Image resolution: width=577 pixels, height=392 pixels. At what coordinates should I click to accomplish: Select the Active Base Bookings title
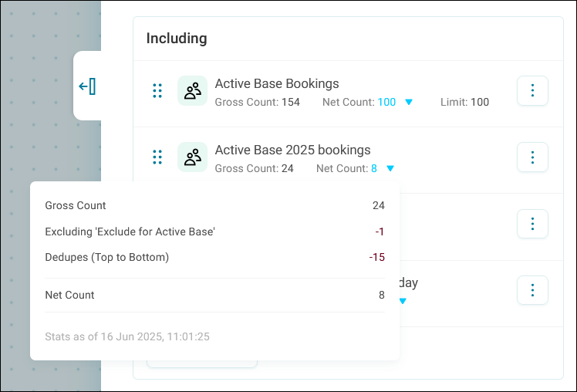coord(277,83)
